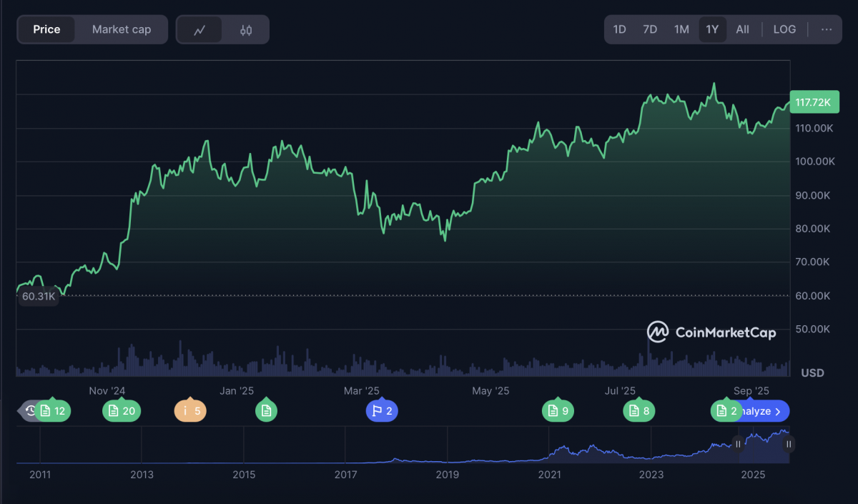
Task: Select the All timeframe tab
Action: pyautogui.click(x=743, y=29)
